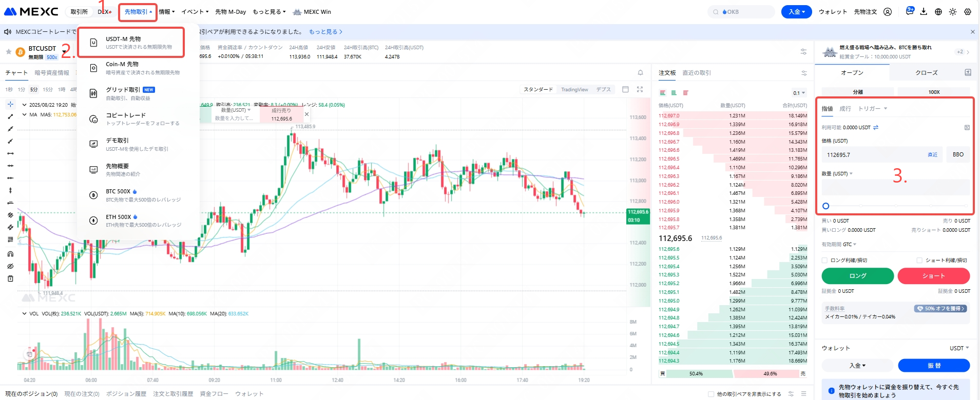Click the download app icon
Screen dimensions: 980x400
click(x=924, y=12)
